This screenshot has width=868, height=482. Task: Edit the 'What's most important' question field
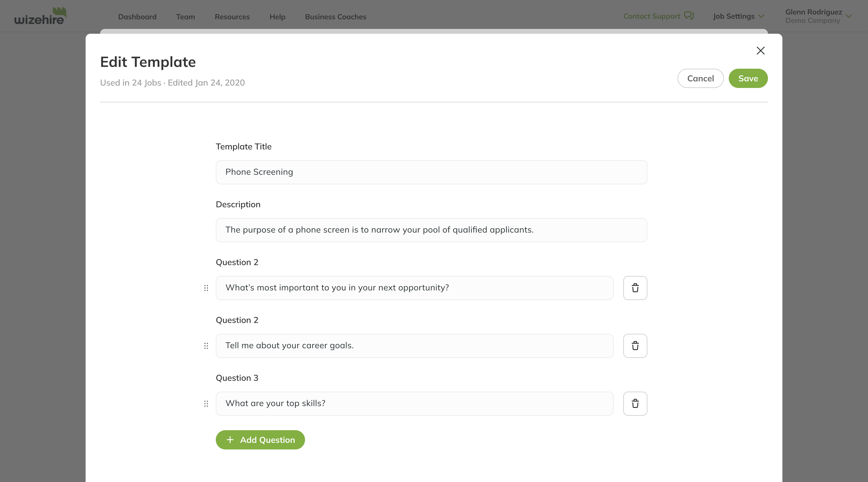(414, 288)
